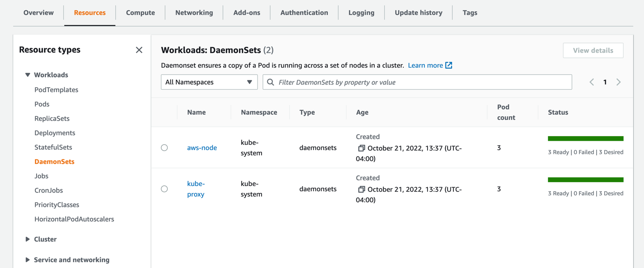Expand the Service and networking section
644x268 pixels.
28,260
